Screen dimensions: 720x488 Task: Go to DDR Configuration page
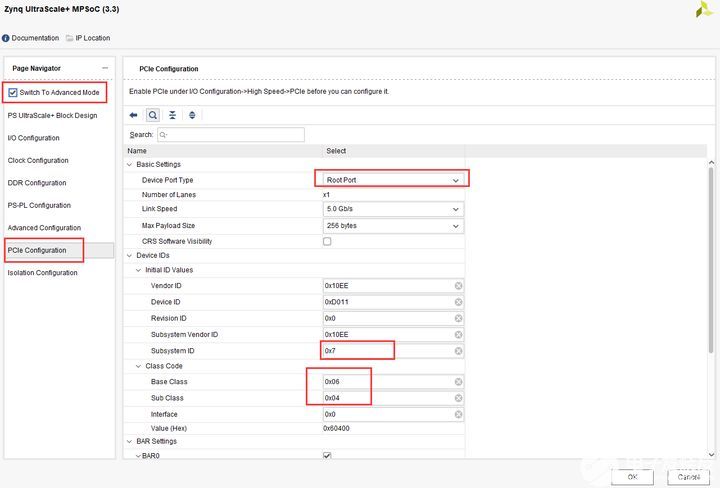[37, 183]
